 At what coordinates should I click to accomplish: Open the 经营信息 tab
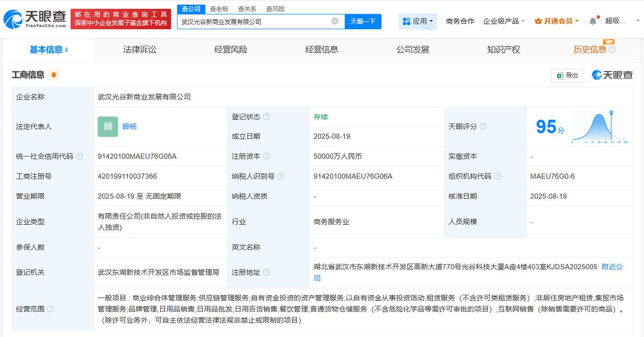tap(321, 49)
